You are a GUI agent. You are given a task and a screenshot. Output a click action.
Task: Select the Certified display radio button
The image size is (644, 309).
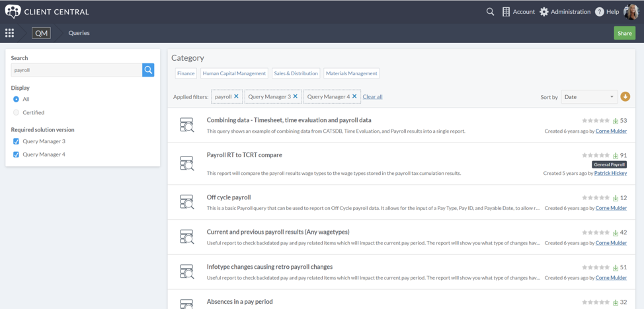point(17,113)
